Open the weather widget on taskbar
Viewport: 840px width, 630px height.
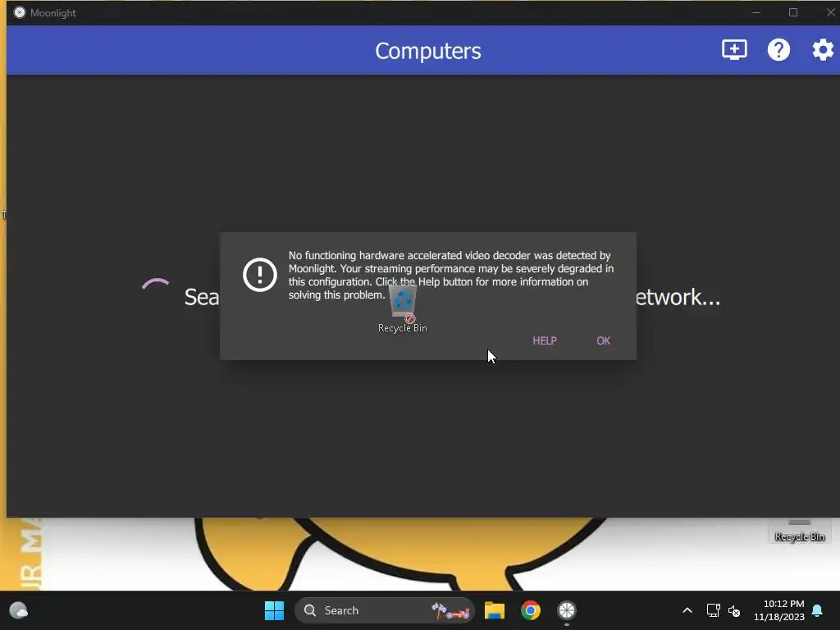pyautogui.click(x=19, y=610)
